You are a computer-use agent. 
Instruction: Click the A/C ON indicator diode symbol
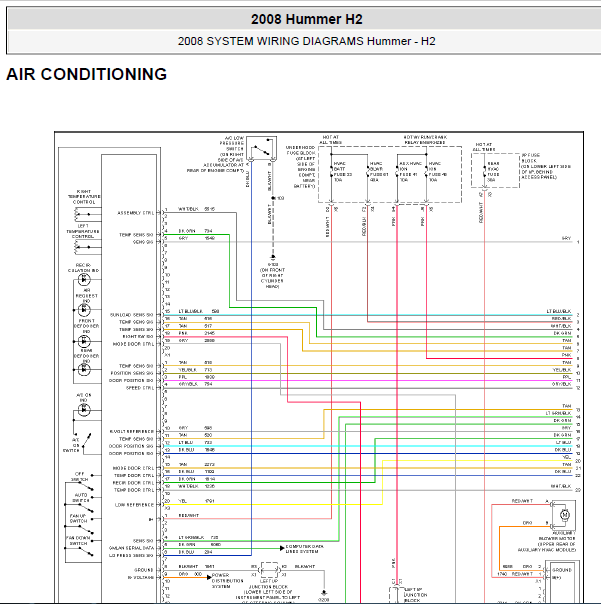(84, 411)
